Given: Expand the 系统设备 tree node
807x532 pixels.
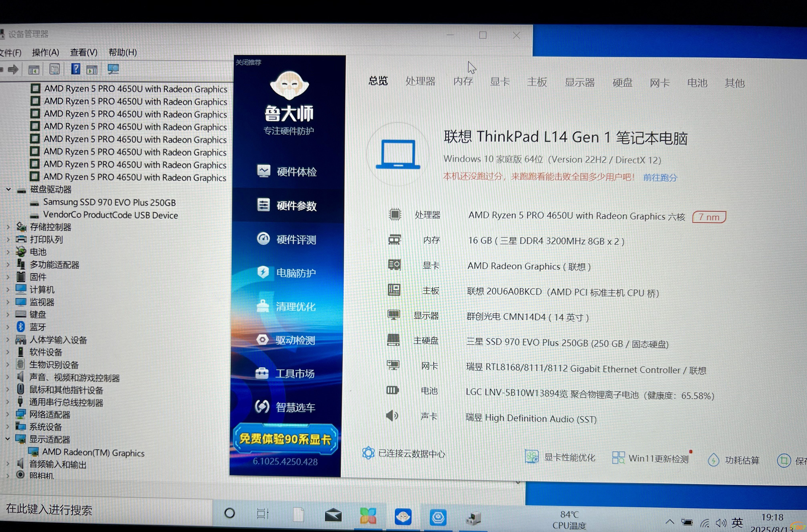Looking at the screenshot, I should pyautogui.click(x=7, y=427).
